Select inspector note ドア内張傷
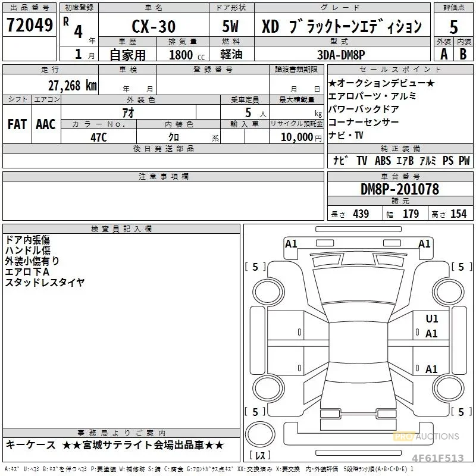The height and width of the screenshot is (476, 476). (27, 240)
